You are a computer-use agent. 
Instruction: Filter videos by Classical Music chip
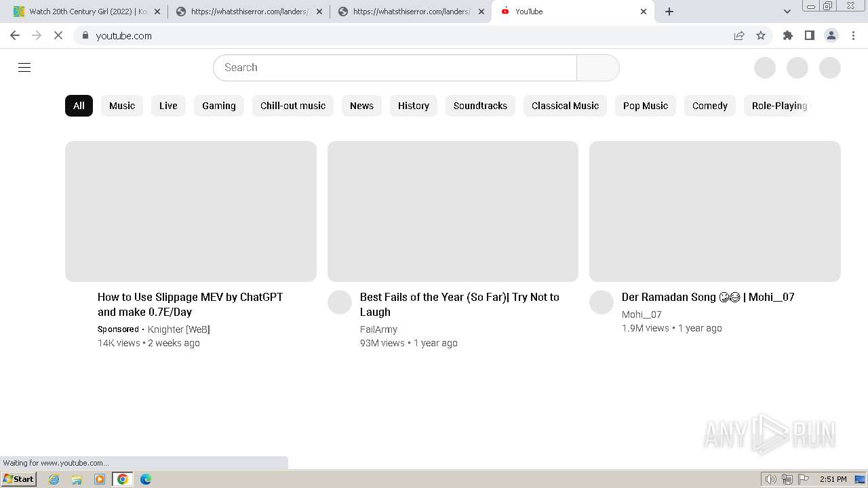tap(565, 106)
